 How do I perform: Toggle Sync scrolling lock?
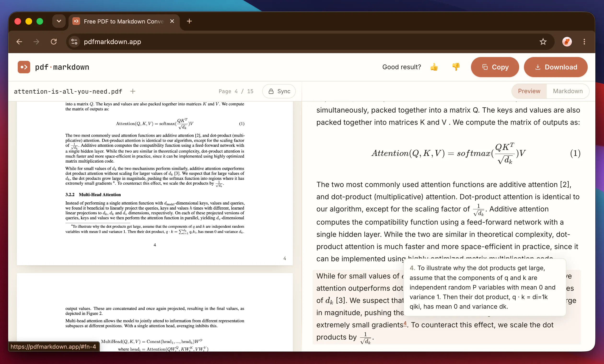click(x=279, y=91)
